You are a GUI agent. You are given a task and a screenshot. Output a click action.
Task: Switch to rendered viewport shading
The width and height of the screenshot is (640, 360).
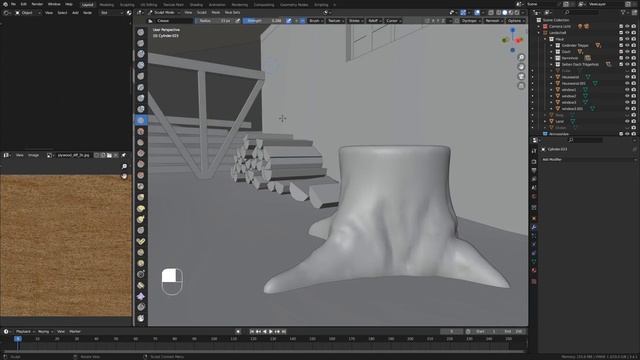coord(516,13)
